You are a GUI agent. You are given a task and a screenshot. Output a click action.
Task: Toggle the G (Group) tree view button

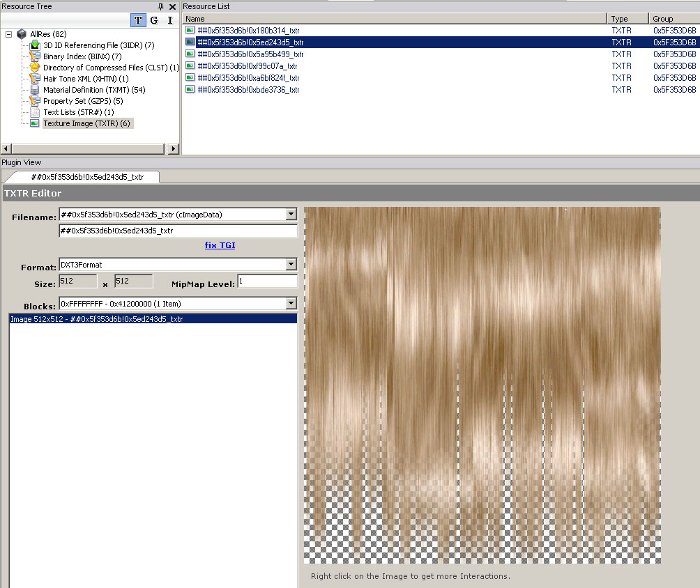coord(154,20)
